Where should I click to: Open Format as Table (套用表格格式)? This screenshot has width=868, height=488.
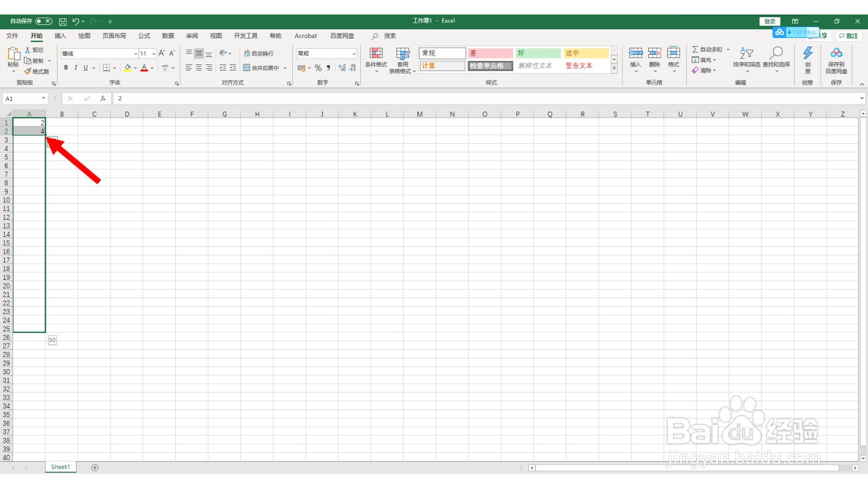coord(403,60)
